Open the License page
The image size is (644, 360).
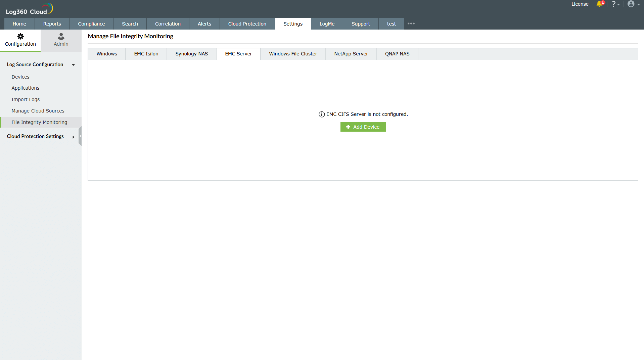(580, 4)
